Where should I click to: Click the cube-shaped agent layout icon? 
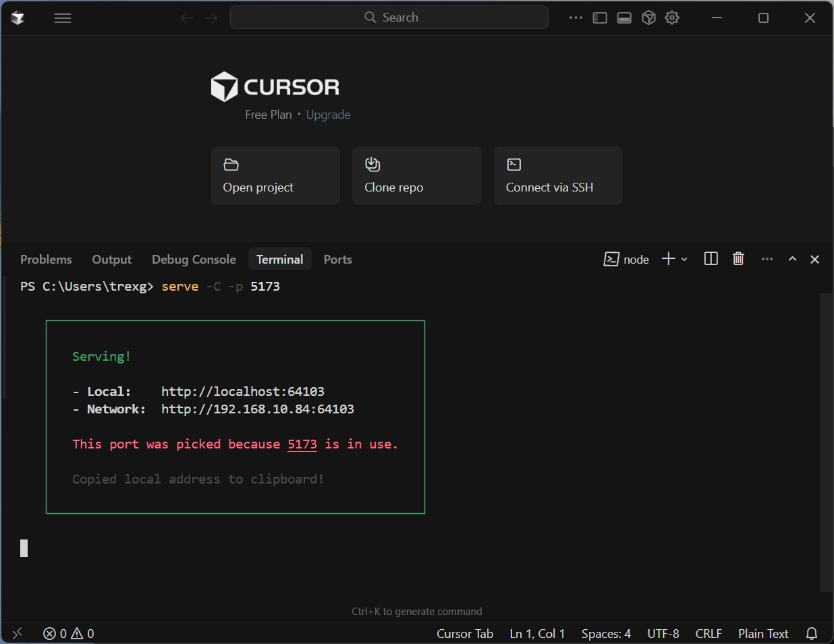648,18
